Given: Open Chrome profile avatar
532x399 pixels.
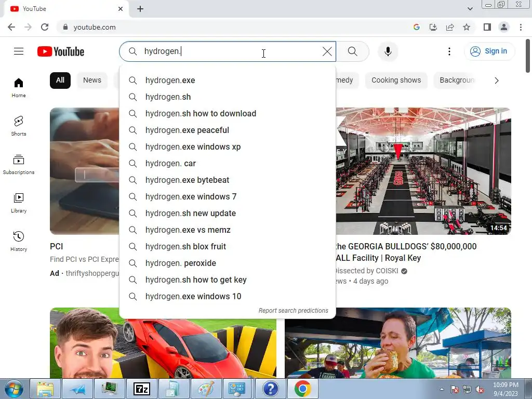Looking at the screenshot, I should click(504, 27).
